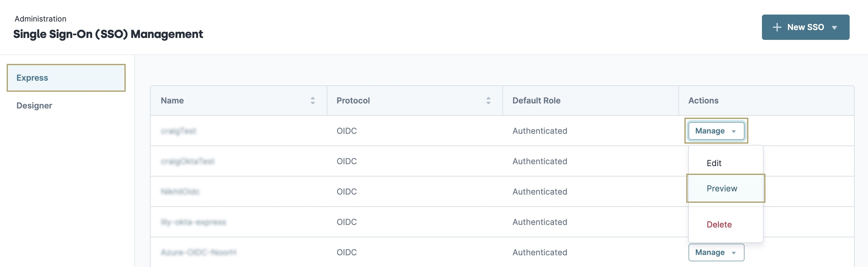Toggle the first row Manage dropdown

(x=716, y=131)
